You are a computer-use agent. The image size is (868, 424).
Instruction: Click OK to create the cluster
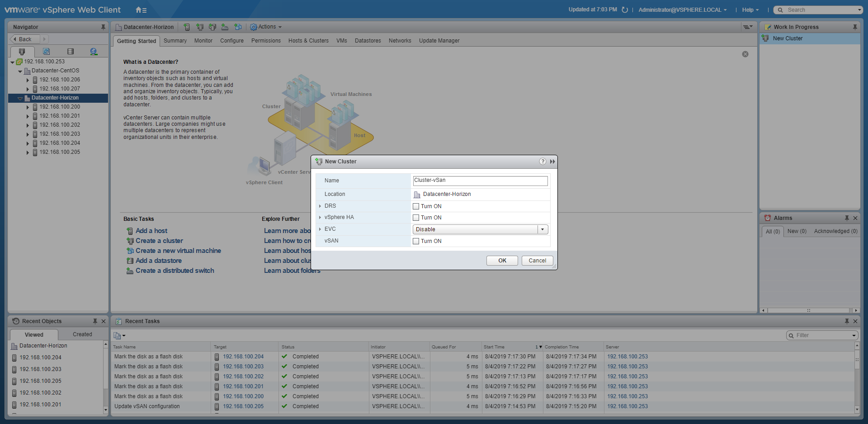(x=502, y=261)
